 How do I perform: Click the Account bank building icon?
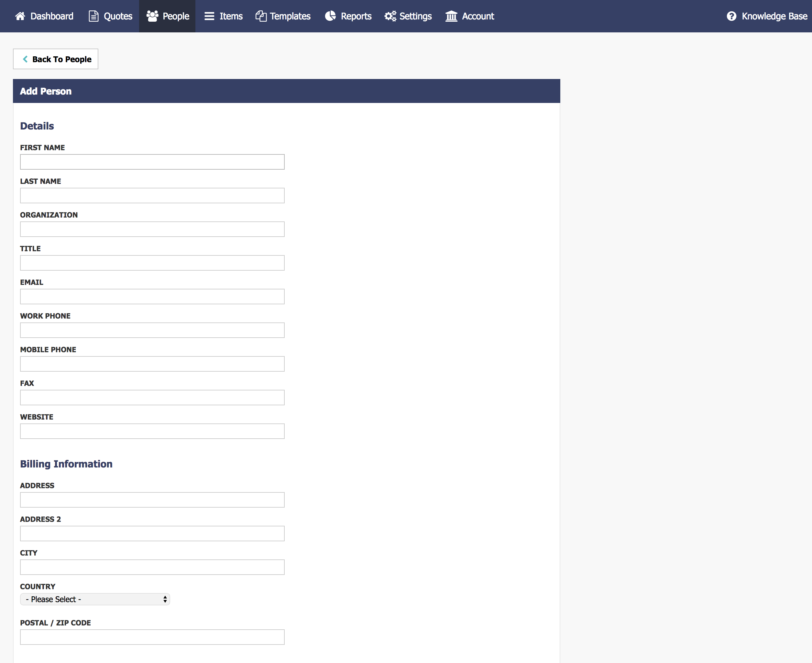451,16
